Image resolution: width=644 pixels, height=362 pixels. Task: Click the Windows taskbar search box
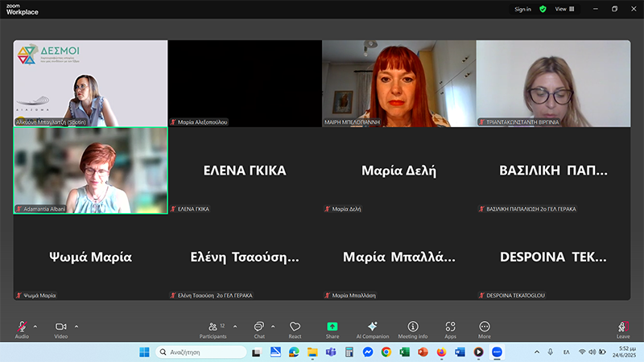coord(201,352)
